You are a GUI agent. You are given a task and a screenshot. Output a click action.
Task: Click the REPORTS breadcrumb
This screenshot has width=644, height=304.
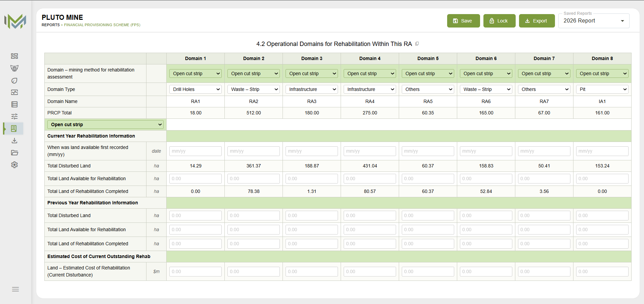(x=50, y=25)
